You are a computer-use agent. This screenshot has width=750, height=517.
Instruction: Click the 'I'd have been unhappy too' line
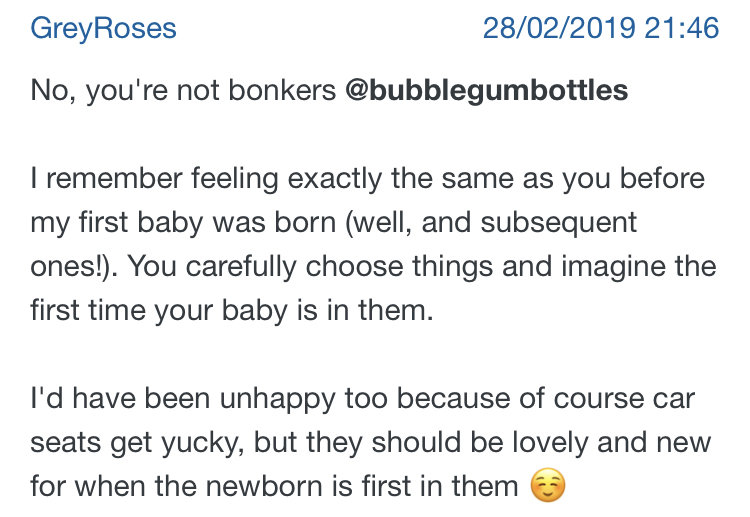click(x=363, y=398)
